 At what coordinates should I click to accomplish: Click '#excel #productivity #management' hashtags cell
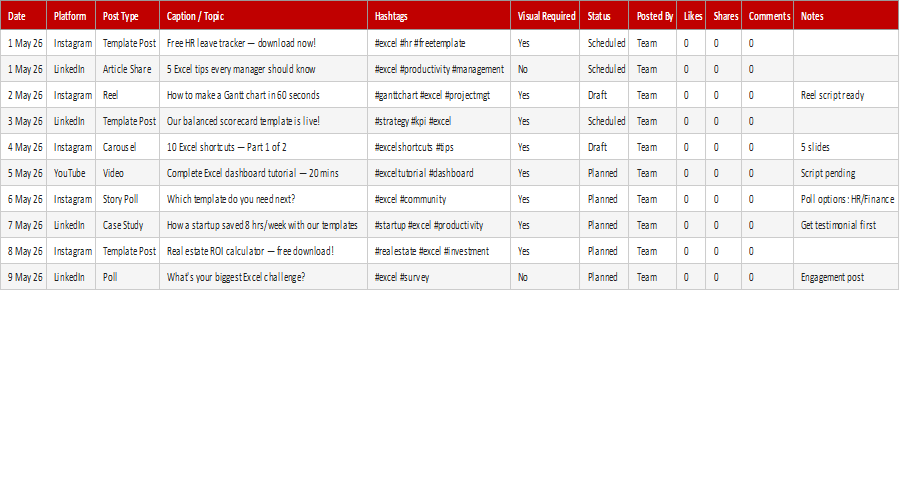click(x=439, y=69)
